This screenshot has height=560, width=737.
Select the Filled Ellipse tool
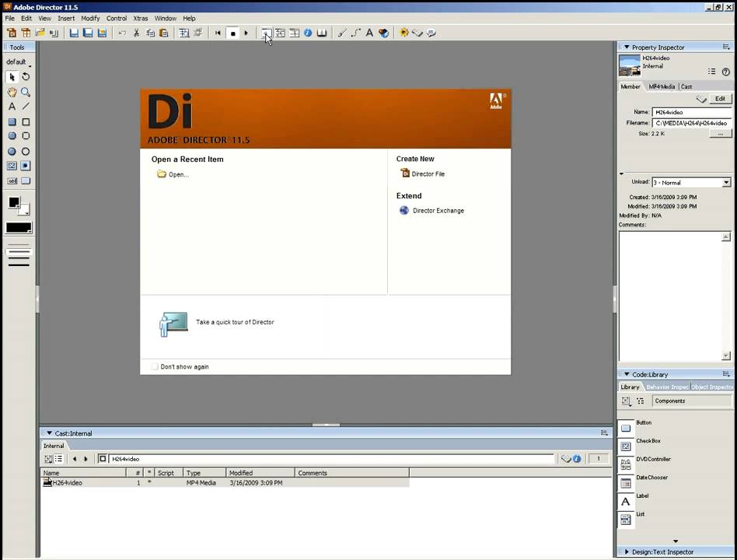pyautogui.click(x=12, y=152)
